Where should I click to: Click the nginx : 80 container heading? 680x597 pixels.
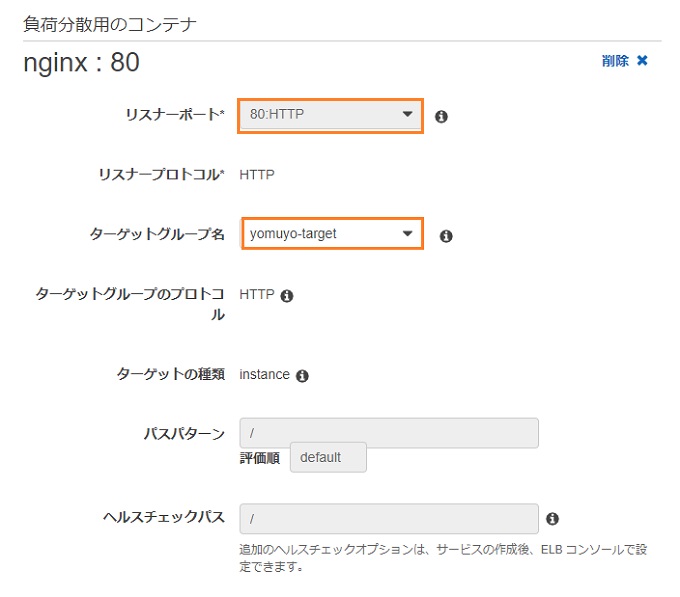[82, 62]
